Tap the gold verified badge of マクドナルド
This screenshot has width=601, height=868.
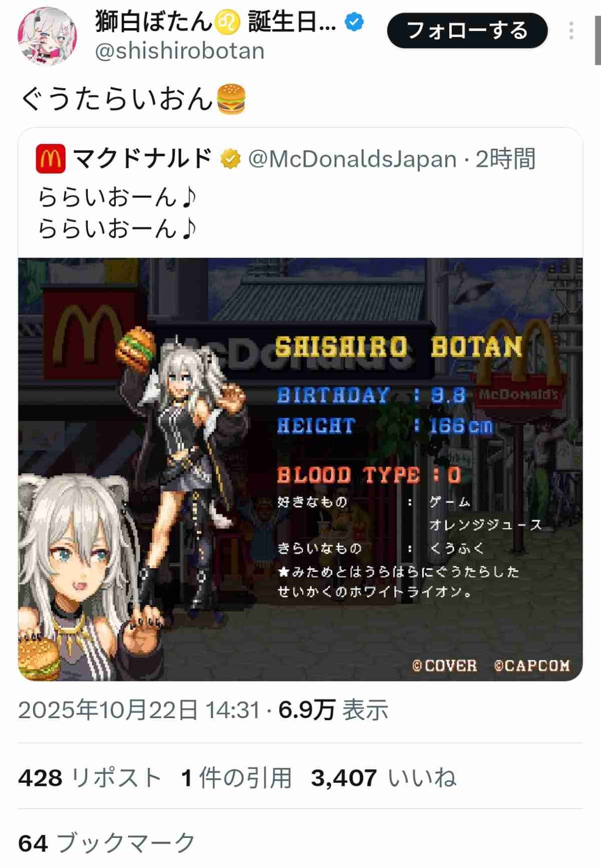pos(230,159)
